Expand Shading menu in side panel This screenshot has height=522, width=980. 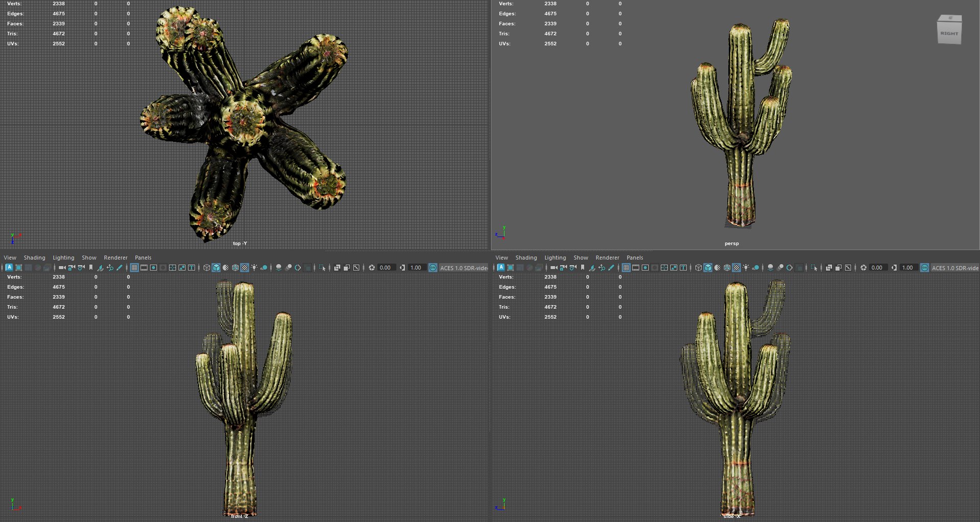pos(526,258)
